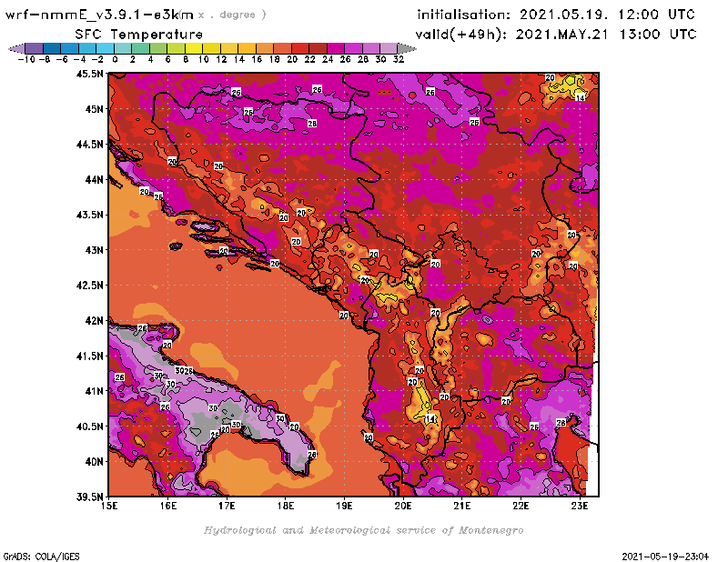Select the SFC Temperature heading
Image resolution: width=728 pixels, height=562 pixels.
pyautogui.click(x=139, y=35)
